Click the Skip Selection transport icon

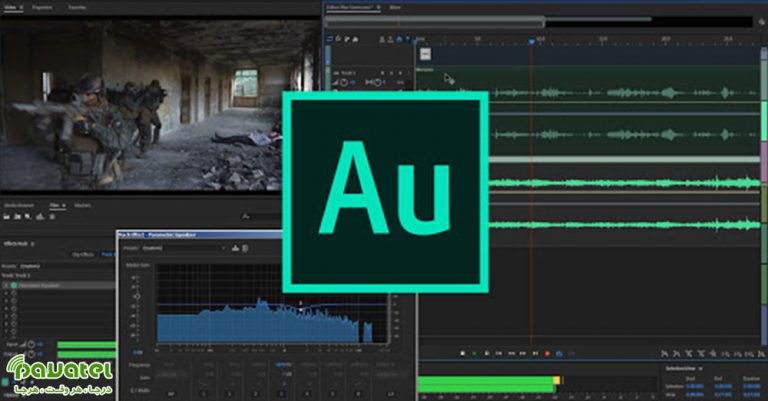572,353
